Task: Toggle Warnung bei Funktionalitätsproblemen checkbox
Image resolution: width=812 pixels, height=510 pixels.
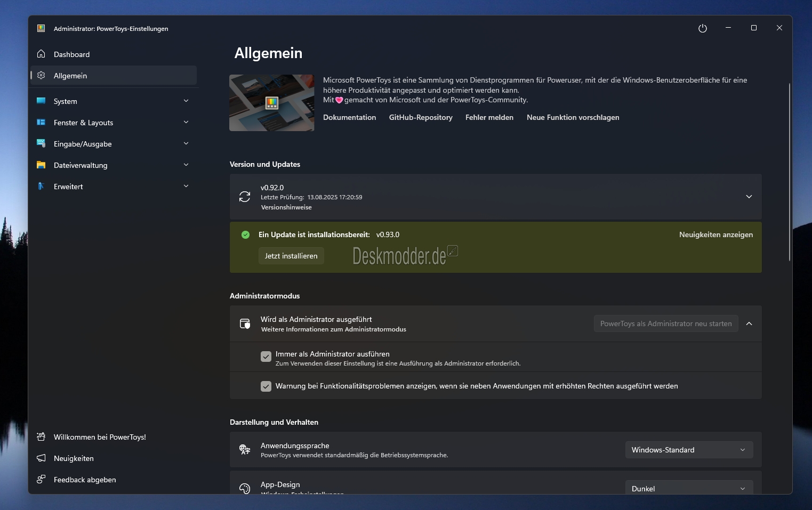Action: (266, 386)
